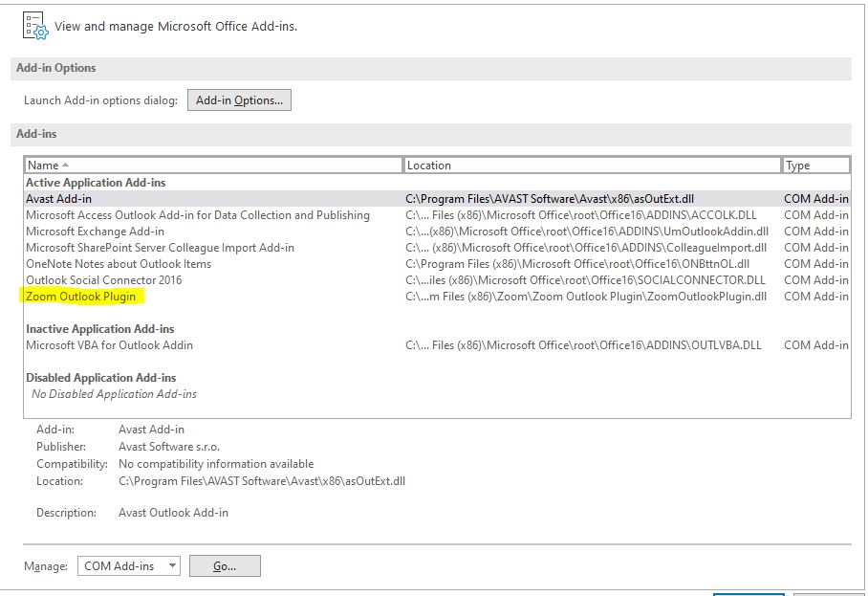868x596 pixels.
Task: Click the Inactive Application Add-ins heading
Action: pyautogui.click(x=99, y=329)
